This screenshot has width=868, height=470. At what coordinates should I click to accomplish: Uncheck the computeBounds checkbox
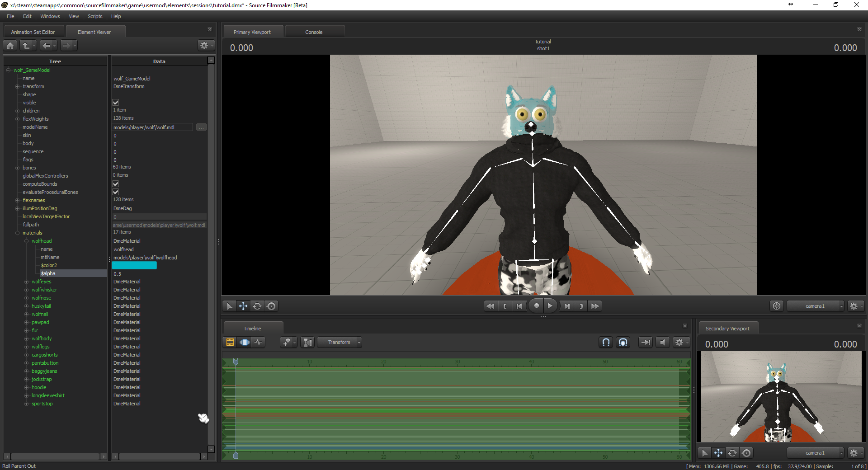pos(116,184)
